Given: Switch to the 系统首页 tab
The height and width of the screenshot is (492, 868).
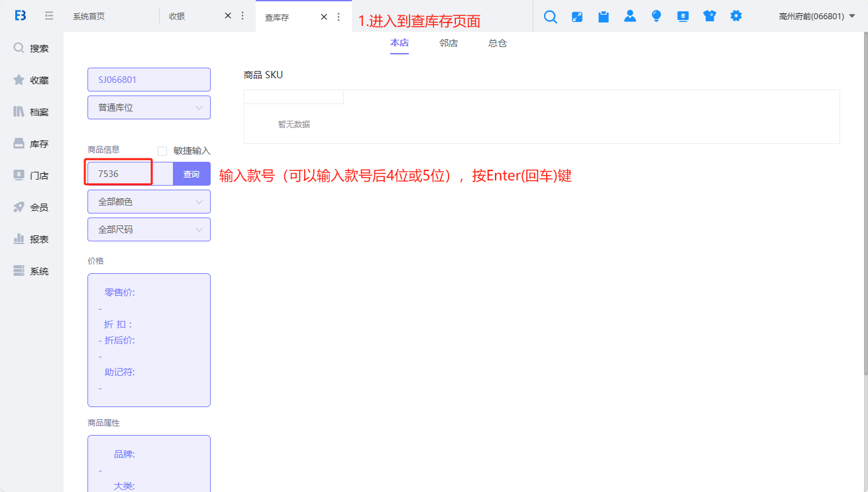Looking at the screenshot, I should 89,17.
